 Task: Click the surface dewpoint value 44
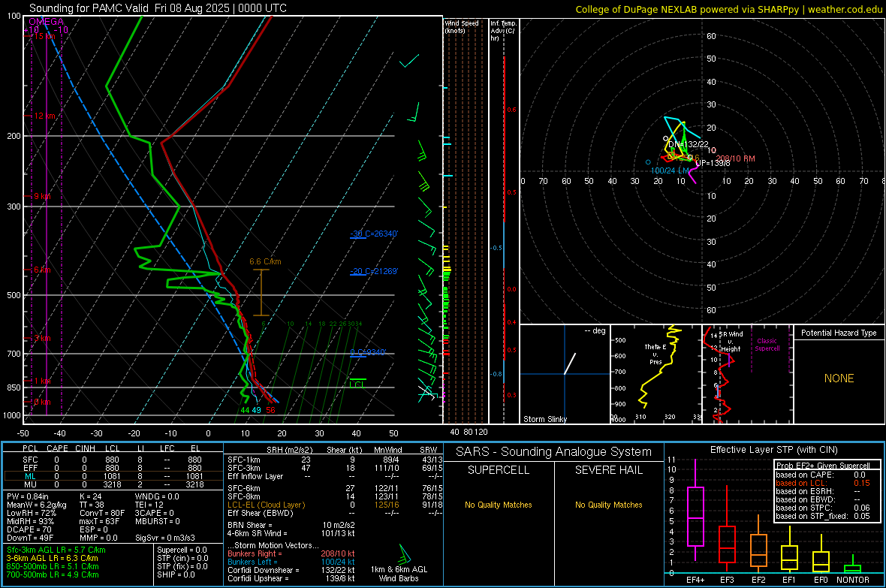(246, 410)
